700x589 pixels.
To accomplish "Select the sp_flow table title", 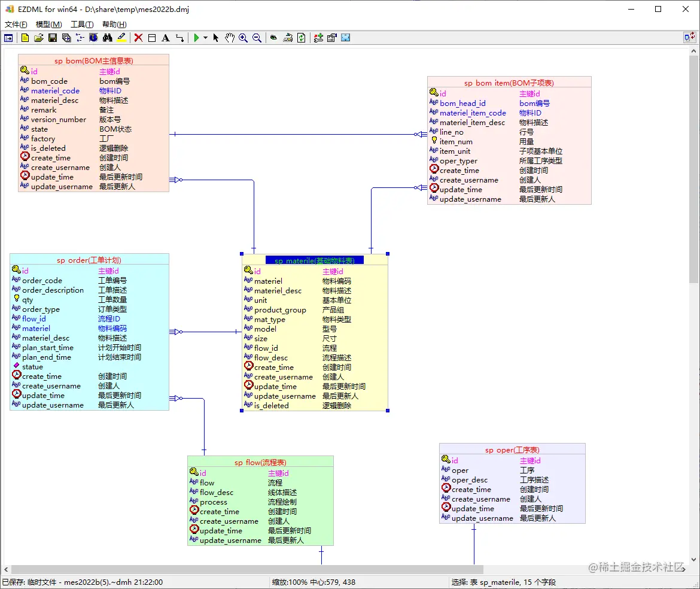I will [x=260, y=463].
